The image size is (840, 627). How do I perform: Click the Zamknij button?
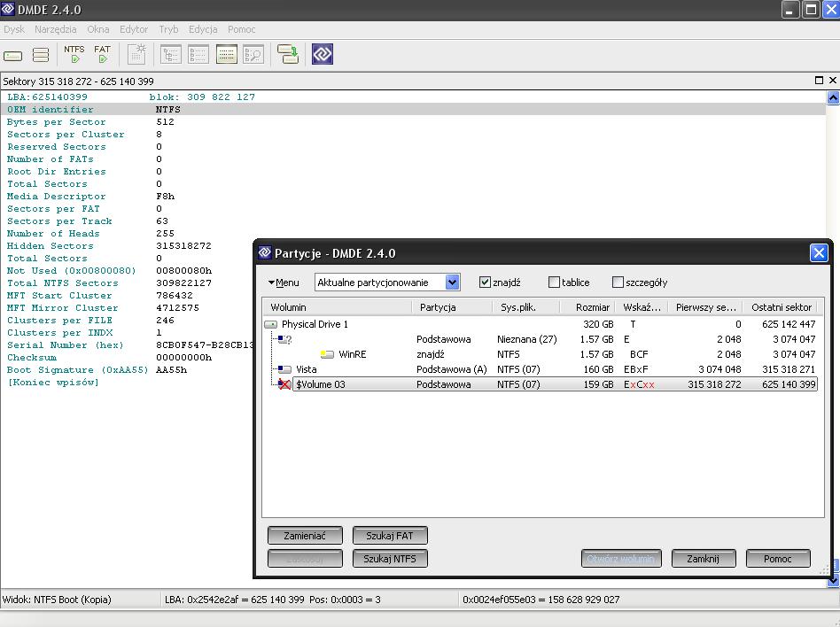click(x=704, y=559)
